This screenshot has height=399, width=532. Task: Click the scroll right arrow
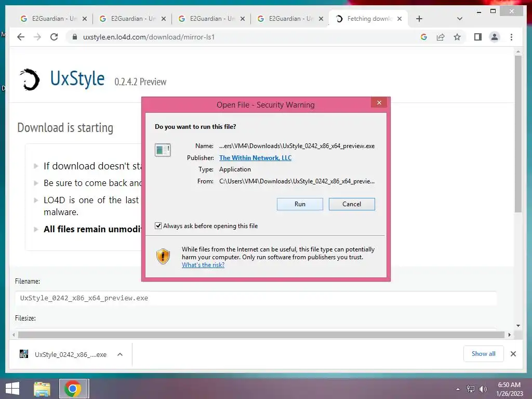point(509,335)
